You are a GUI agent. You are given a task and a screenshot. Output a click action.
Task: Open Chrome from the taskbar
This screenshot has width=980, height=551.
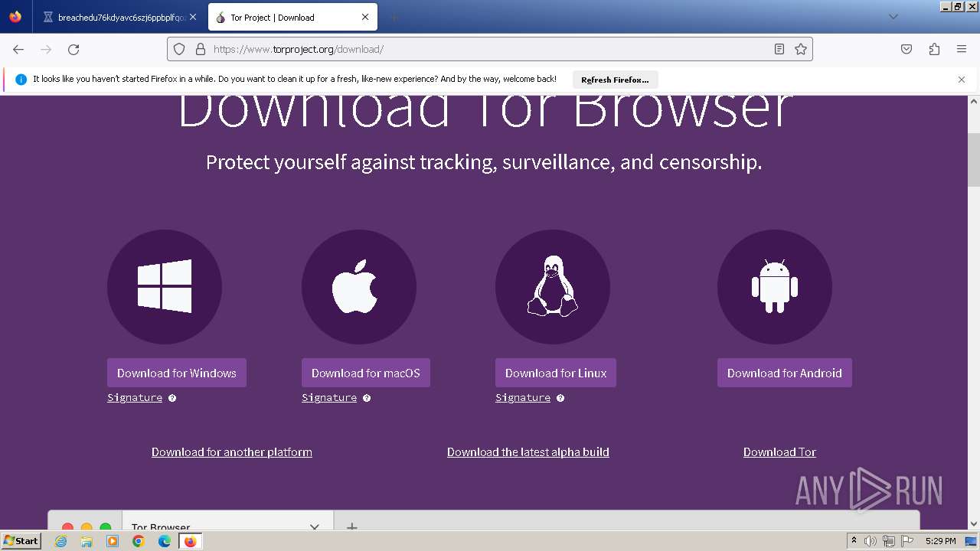(x=139, y=541)
